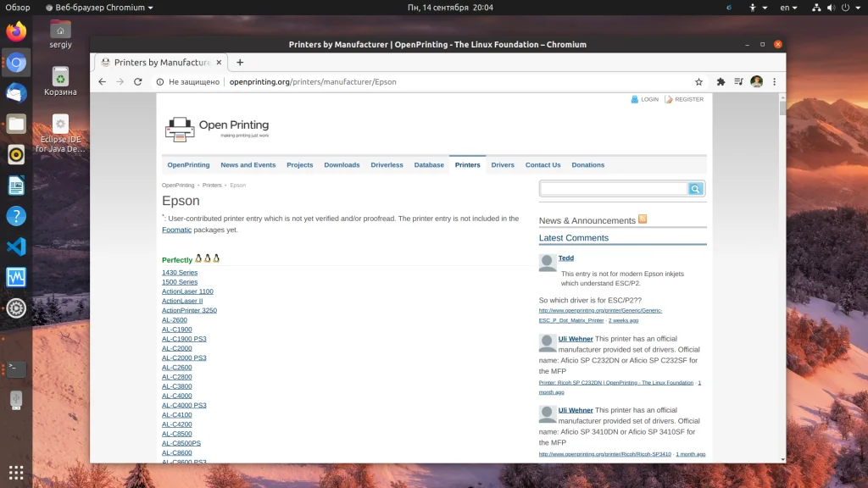Click the Printers breadcrumb link
Image resolution: width=868 pixels, height=488 pixels.
(x=212, y=186)
